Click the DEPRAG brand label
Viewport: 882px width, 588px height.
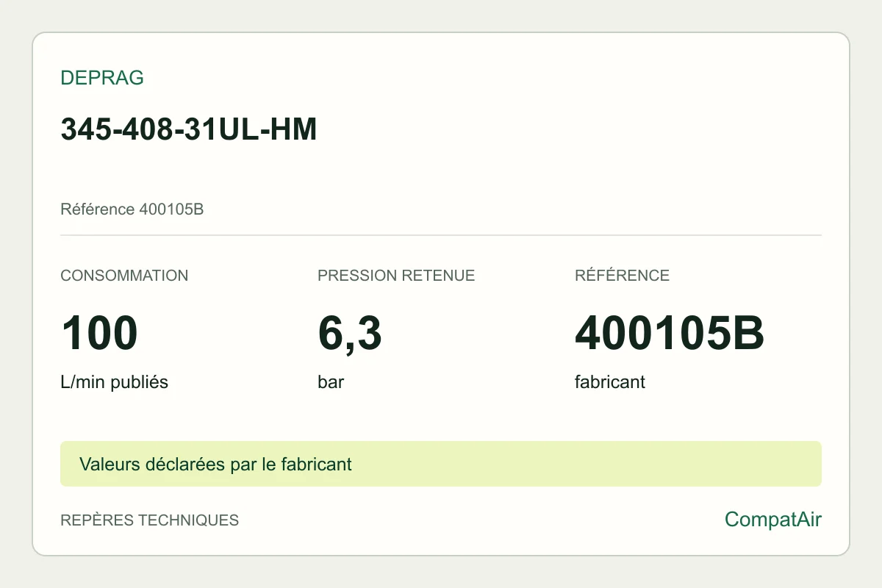coord(102,78)
